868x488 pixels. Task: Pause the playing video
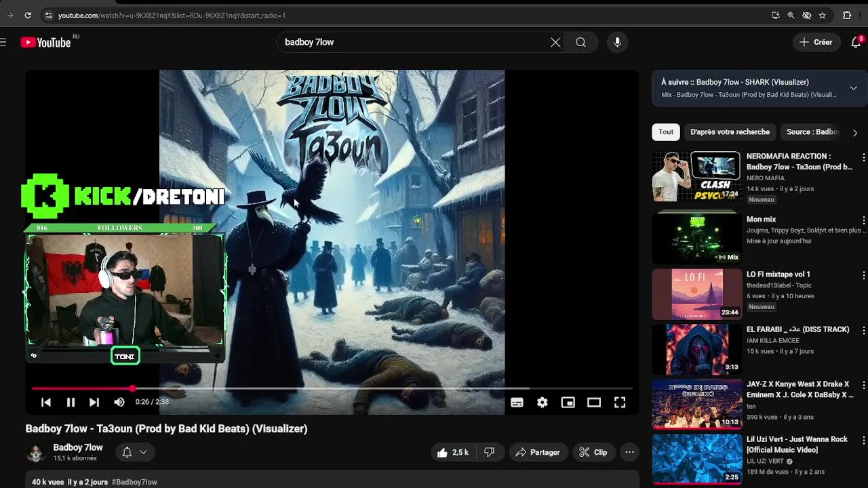pos(71,402)
